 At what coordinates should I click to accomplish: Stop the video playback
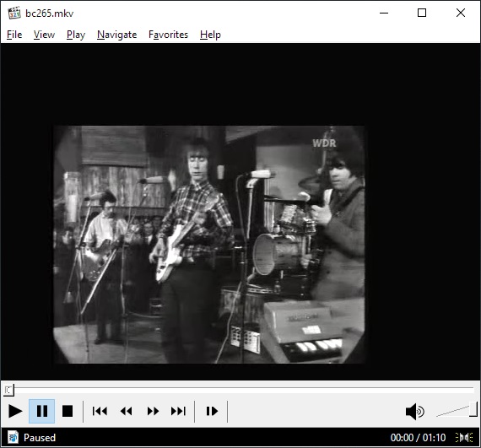[x=68, y=411]
